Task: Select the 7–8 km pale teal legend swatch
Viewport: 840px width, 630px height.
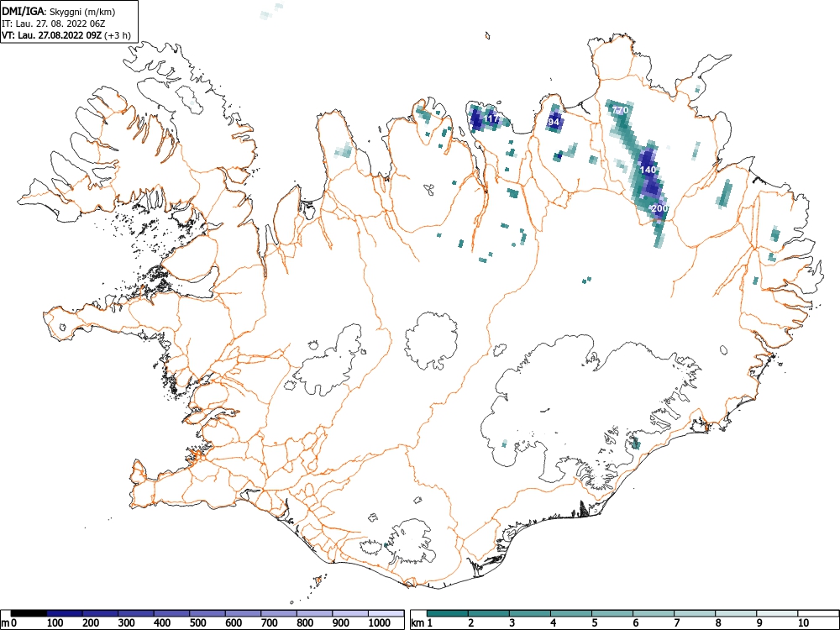Action: click(695, 613)
